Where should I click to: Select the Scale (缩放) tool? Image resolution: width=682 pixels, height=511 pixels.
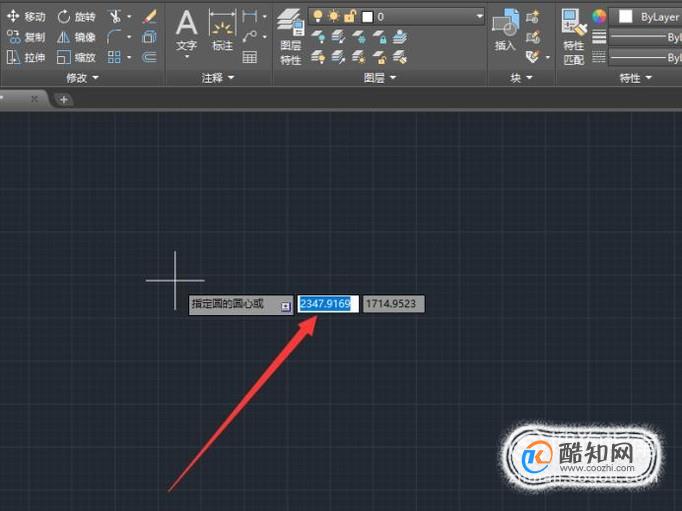click(x=76, y=57)
